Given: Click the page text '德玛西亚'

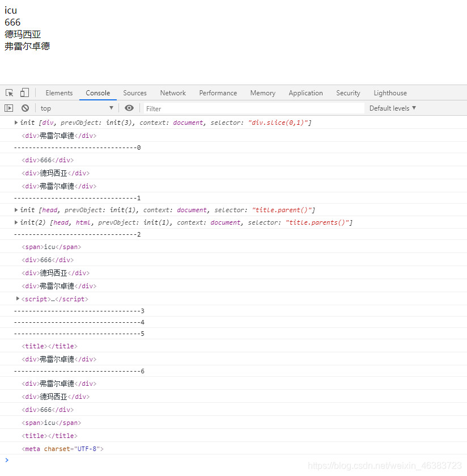Looking at the screenshot, I should pos(23,34).
